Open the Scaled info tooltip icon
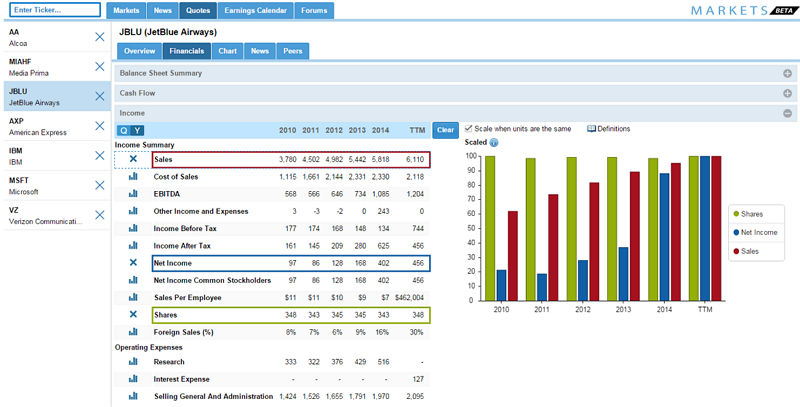The width and height of the screenshot is (800, 407). coord(494,143)
